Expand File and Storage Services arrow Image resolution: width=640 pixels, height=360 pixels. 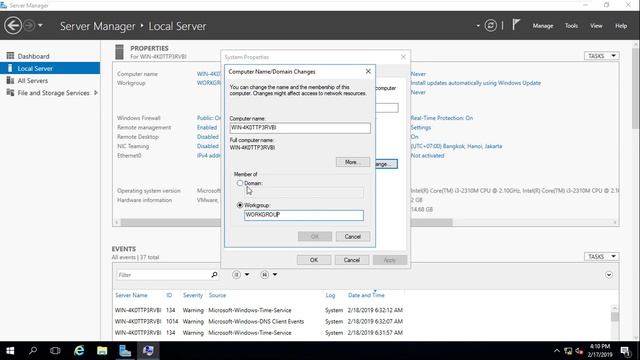click(96, 93)
